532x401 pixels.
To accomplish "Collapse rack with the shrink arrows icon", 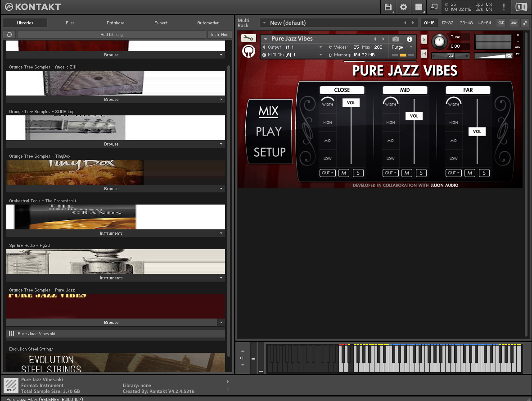I will point(525,23).
